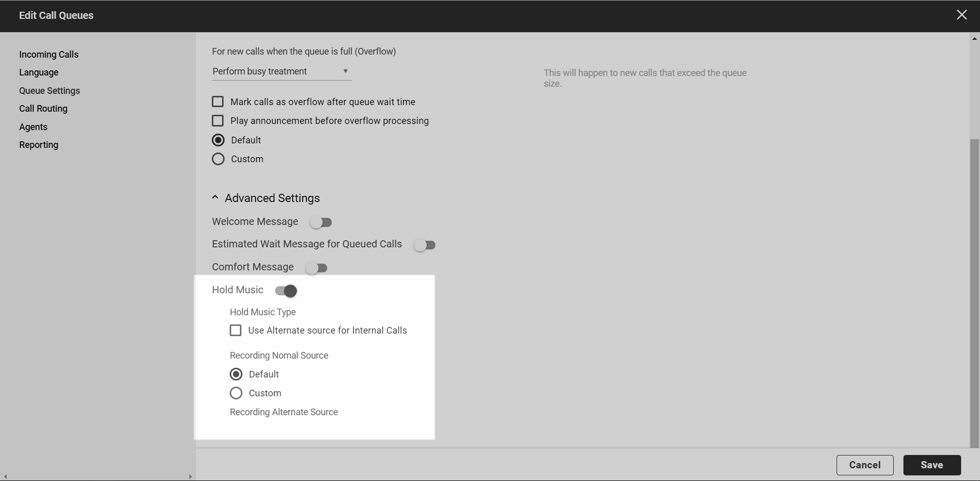Select Custom for Recording Normal Source
The height and width of the screenshot is (481, 980).
(x=236, y=393)
